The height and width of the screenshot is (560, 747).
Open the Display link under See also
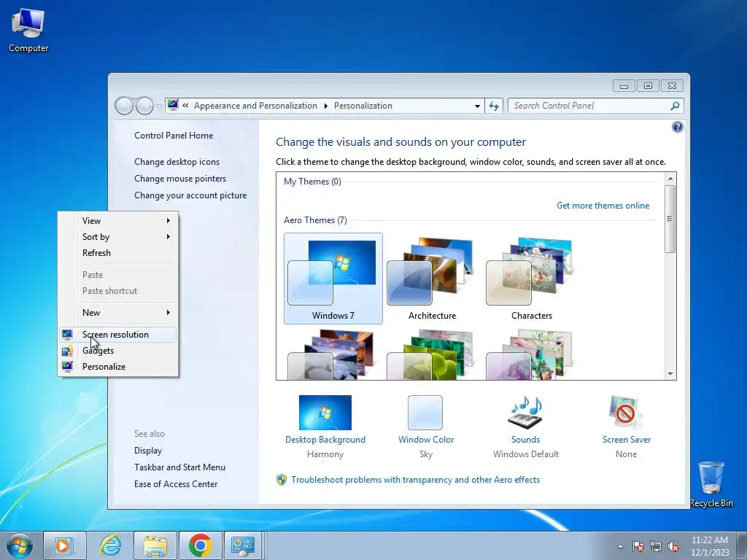point(148,451)
